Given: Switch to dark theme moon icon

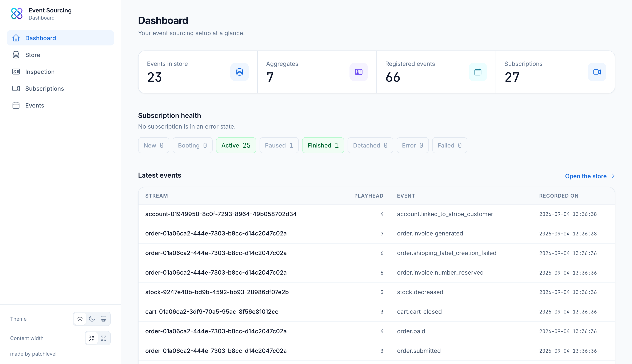Looking at the screenshot, I should [92, 319].
